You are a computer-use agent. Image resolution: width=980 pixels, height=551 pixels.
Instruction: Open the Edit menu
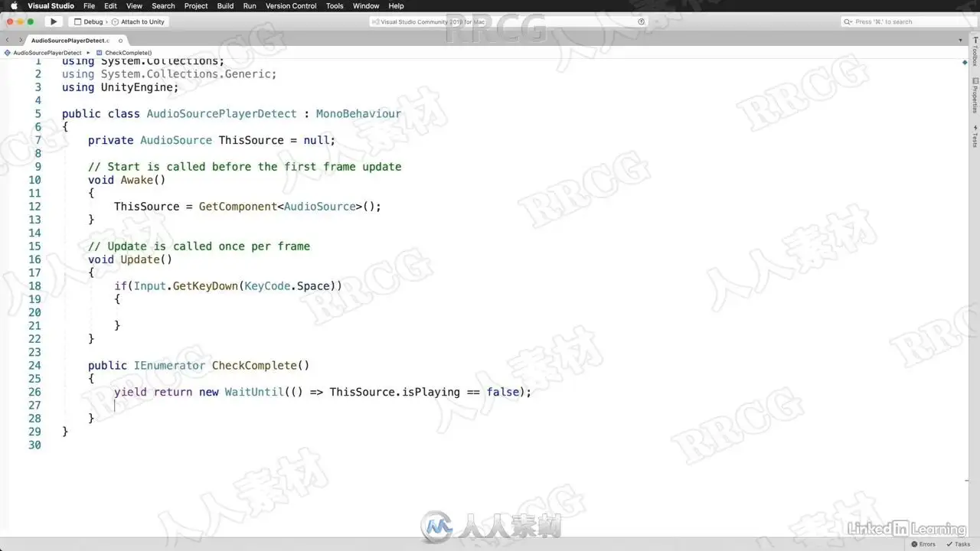pyautogui.click(x=111, y=6)
